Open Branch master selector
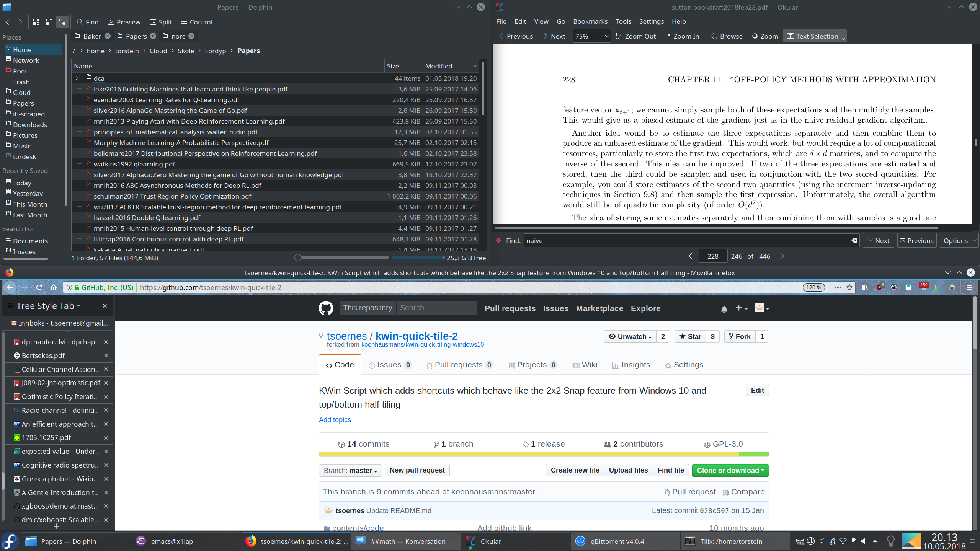The image size is (980, 551). pyautogui.click(x=350, y=470)
